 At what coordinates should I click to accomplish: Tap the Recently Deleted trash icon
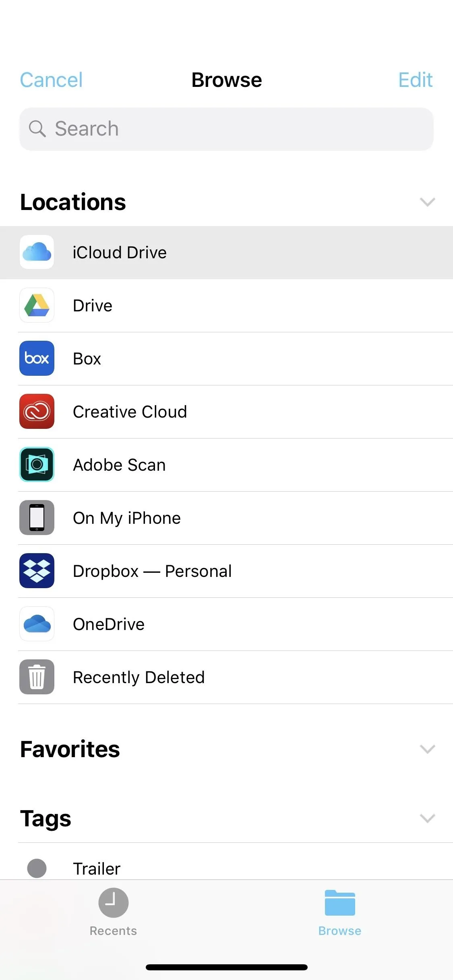coord(37,677)
